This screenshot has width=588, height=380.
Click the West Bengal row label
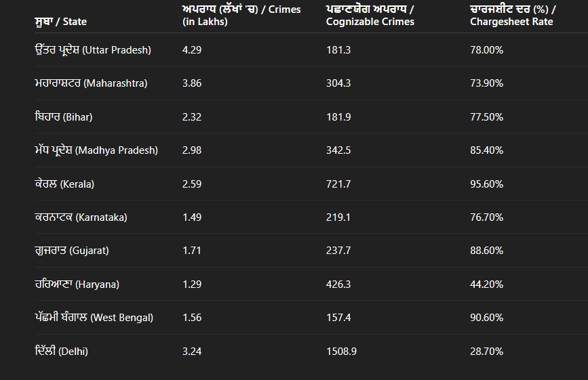click(x=94, y=318)
